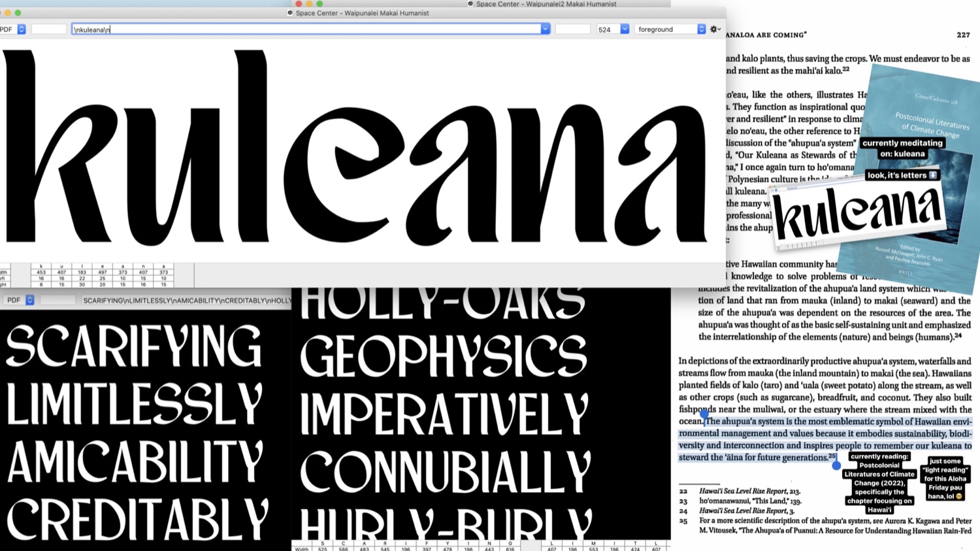The width and height of the screenshot is (980, 551).
Task: Select the width cell 497 for e
Action: click(x=102, y=273)
